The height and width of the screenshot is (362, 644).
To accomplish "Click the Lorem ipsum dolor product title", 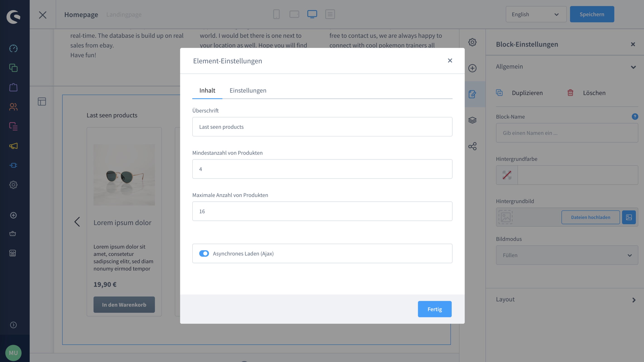I will 122,222.
